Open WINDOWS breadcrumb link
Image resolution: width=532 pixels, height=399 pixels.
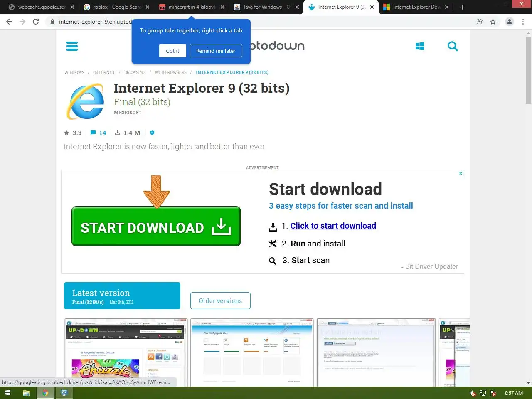coord(74,72)
